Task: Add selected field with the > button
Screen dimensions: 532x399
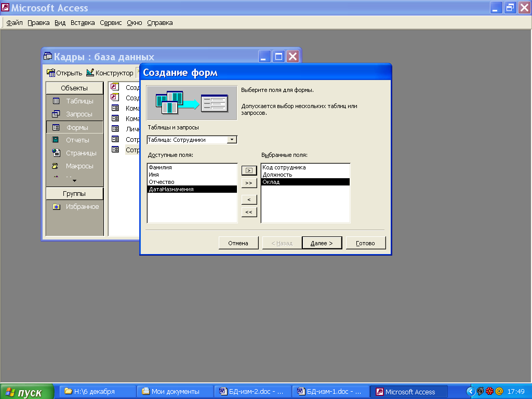Action: (x=249, y=170)
